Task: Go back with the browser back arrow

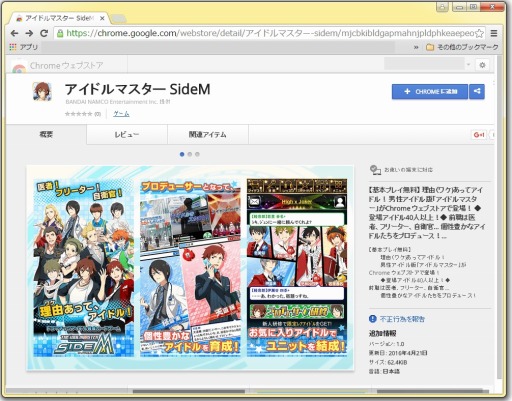Action: point(14,33)
